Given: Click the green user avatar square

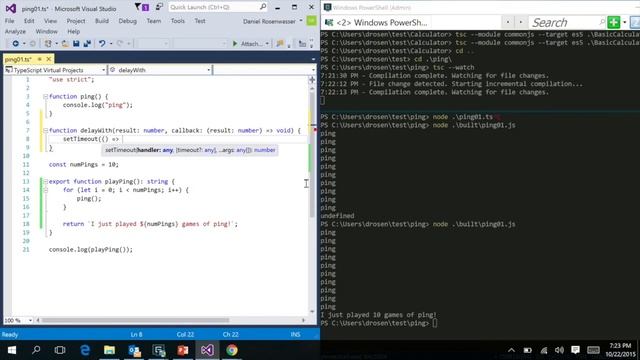Looking at the screenshot, I should pos(311,21).
